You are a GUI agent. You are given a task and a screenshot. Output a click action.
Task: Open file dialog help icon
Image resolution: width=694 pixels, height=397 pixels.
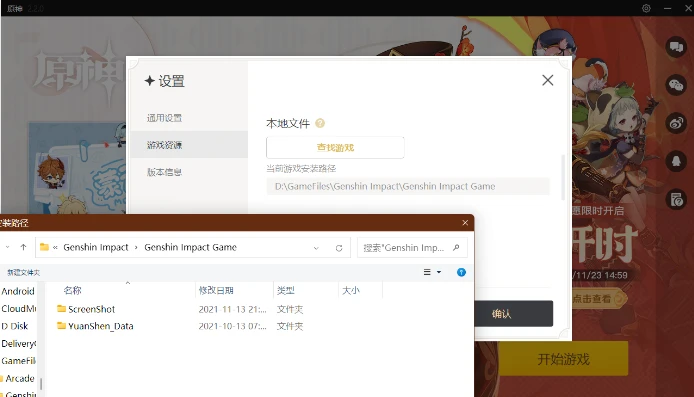(461, 272)
